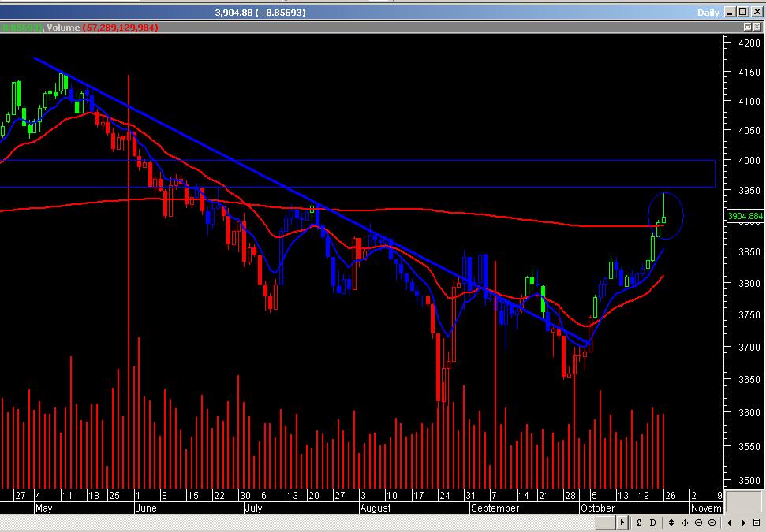Click the current price tag 3904.884

[745, 216]
